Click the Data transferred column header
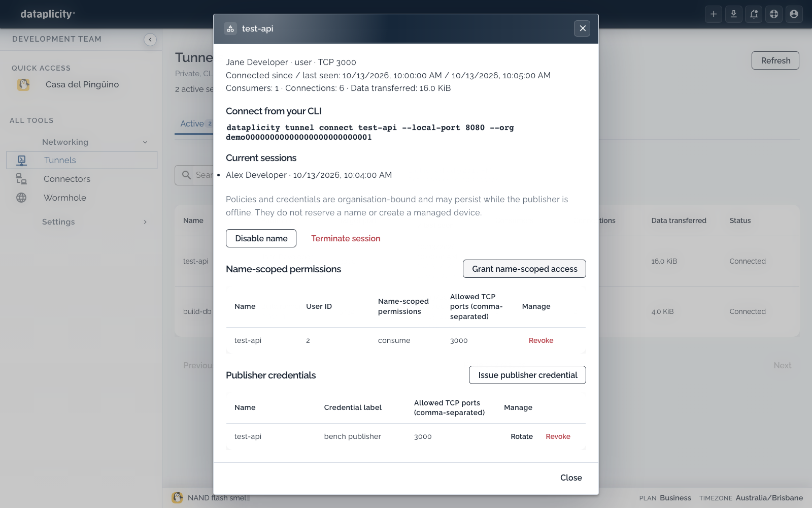The width and height of the screenshot is (812, 508). click(x=679, y=220)
